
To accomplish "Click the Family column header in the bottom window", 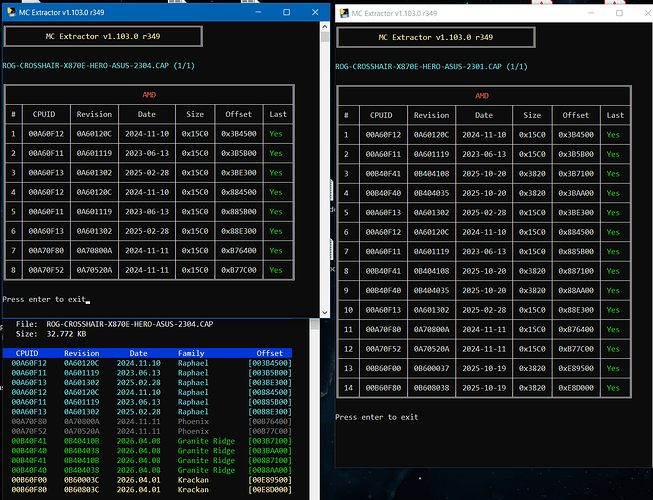I will tap(191, 353).
